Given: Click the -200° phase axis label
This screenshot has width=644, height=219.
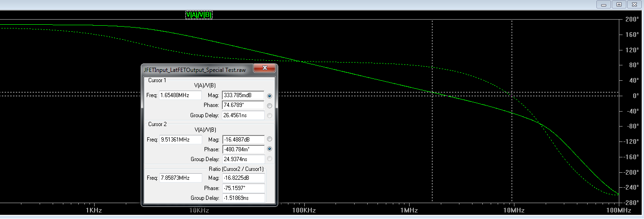Looking at the screenshot, I should [x=631, y=172].
